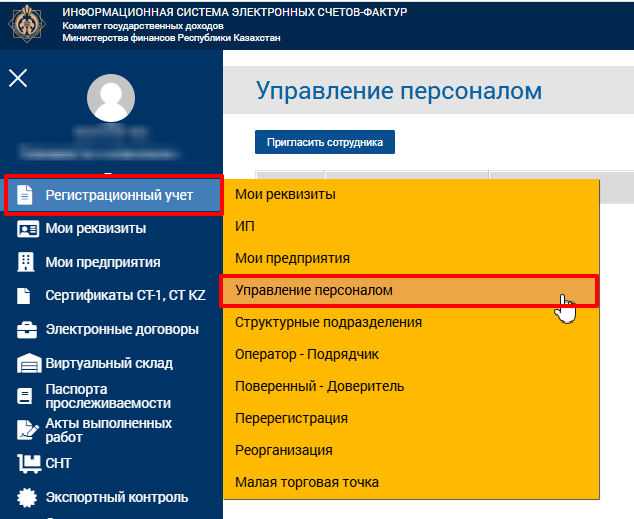This screenshot has width=634, height=519.
Task: Select Перерегистрация in the submenu
Action: point(411,418)
